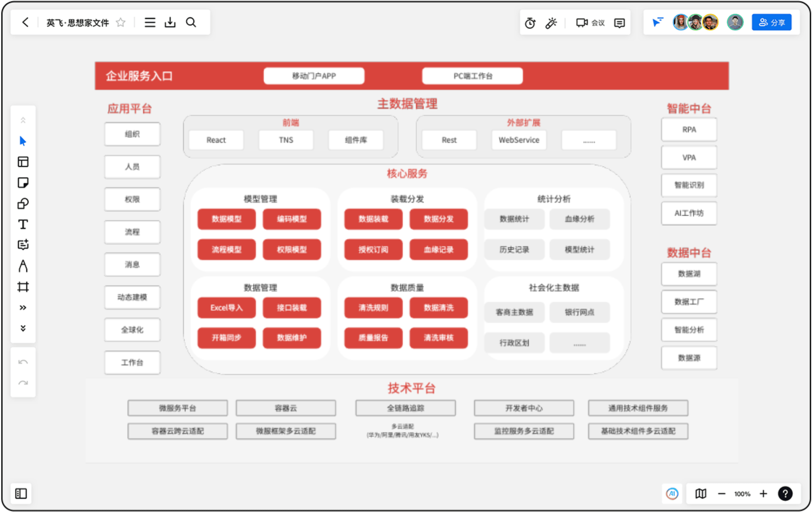Select the pointer selection tool

pyautogui.click(x=23, y=141)
